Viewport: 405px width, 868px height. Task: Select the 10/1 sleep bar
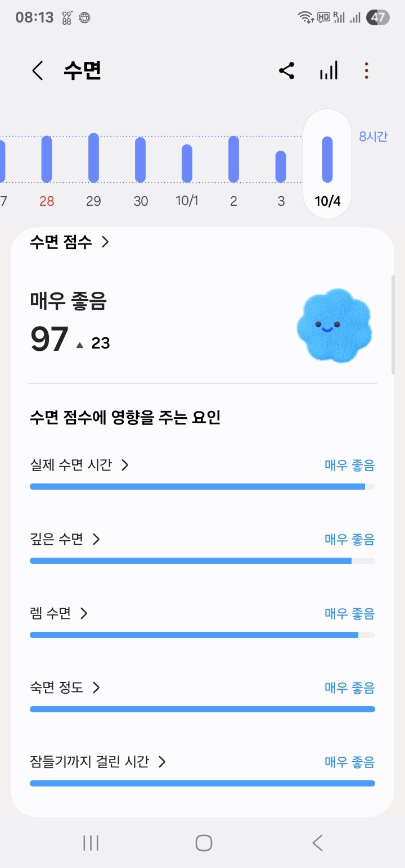click(x=187, y=164)
